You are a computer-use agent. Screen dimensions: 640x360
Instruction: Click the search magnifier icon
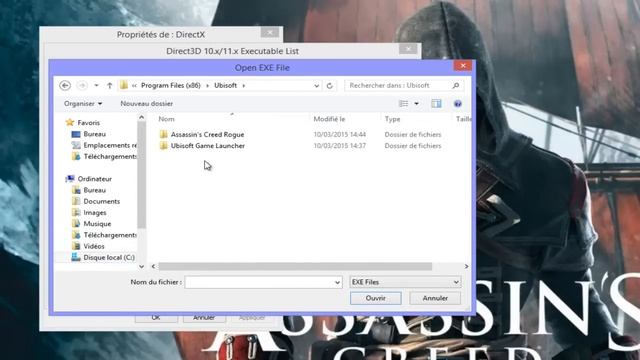pyautogui.click(x=456, y=85)
